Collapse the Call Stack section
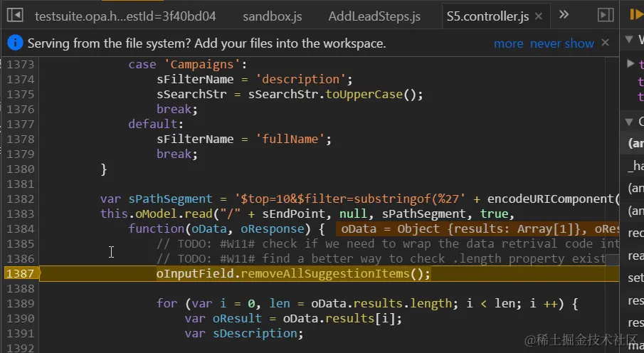The width and height of the screenshot is (644, 353). [x=629, y=122]
